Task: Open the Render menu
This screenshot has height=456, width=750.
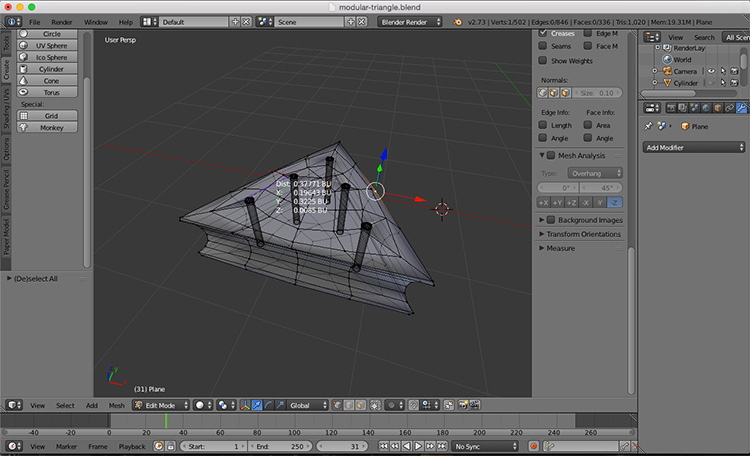Action: coord(62,21)
